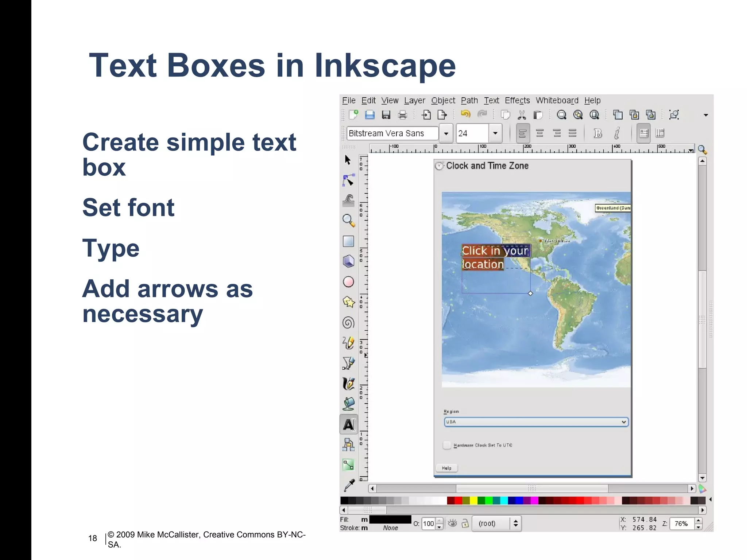This screenshot has width=747, height=560.
Task: Toggle layer lock icon
Action: pyautogui.click(x=465, y=524)
